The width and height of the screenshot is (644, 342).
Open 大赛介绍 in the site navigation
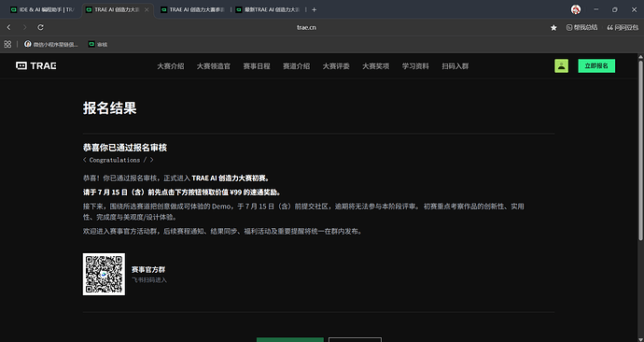[171, 66]
